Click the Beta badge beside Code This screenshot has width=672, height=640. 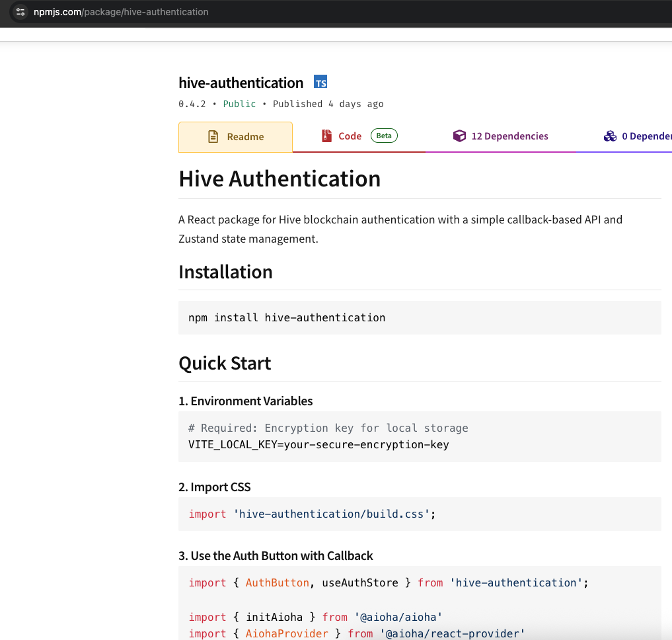click(x=384, y=136)
